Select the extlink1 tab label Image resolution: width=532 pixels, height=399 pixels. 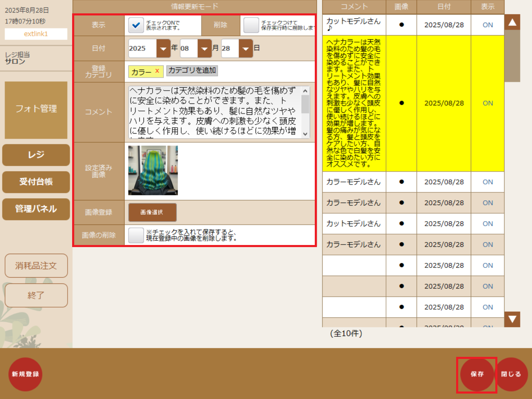coord(35,34)
